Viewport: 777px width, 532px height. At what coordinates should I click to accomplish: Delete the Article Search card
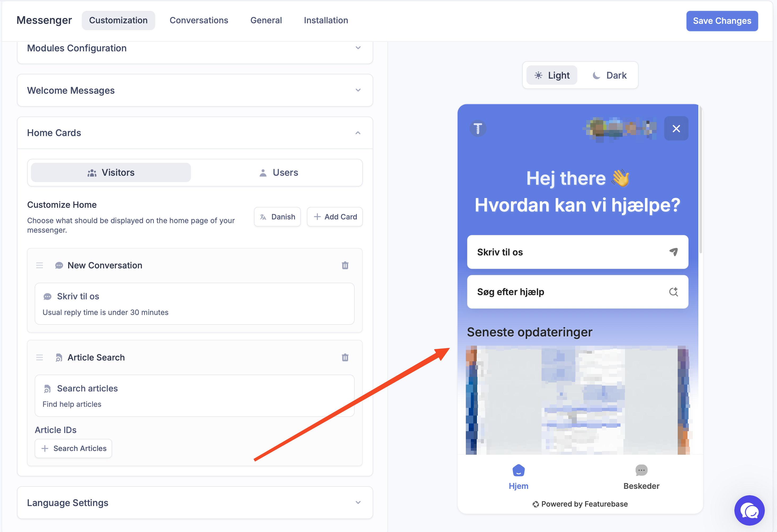(345, 358)
